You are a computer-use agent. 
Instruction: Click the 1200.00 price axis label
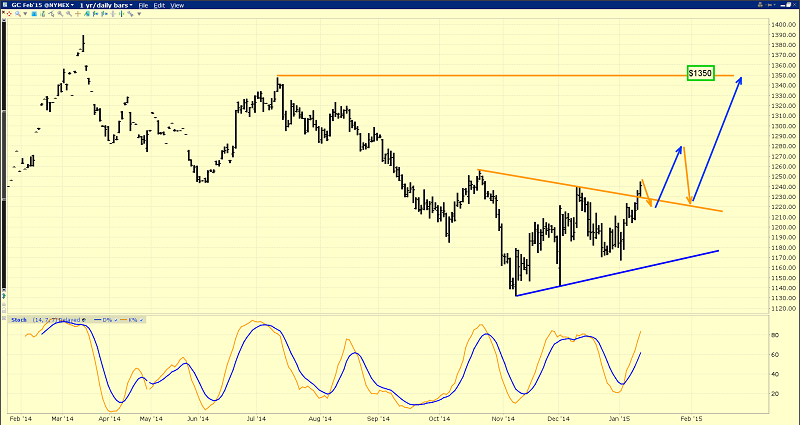(782, 227)
